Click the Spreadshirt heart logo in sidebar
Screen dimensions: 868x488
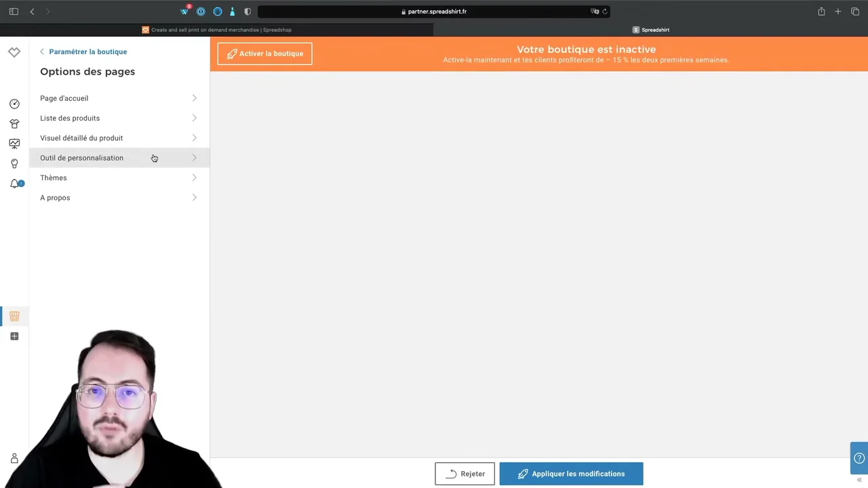[14, 52]
